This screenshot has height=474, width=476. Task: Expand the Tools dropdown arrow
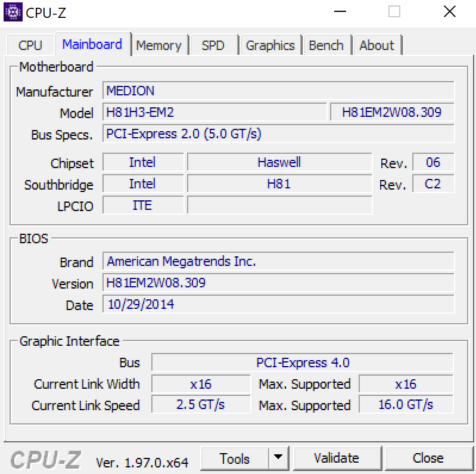278,458
